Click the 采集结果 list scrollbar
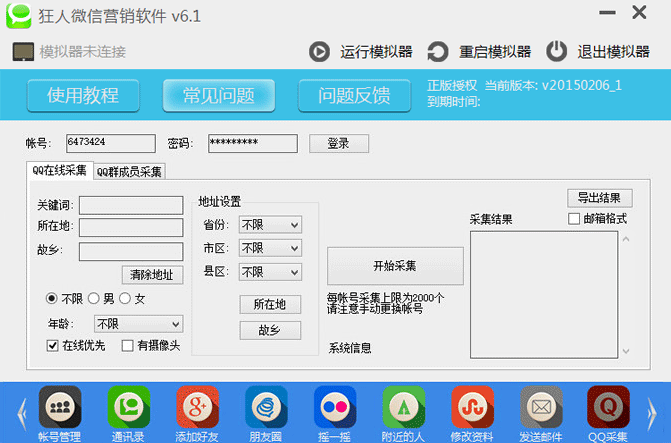Viewport: 671px width, 443px height. tap(626, 293)
